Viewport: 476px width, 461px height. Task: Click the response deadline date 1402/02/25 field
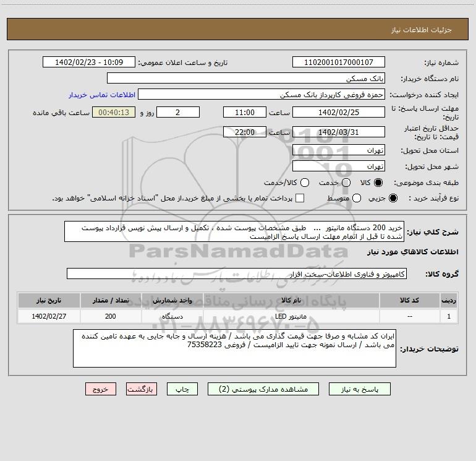339,113
